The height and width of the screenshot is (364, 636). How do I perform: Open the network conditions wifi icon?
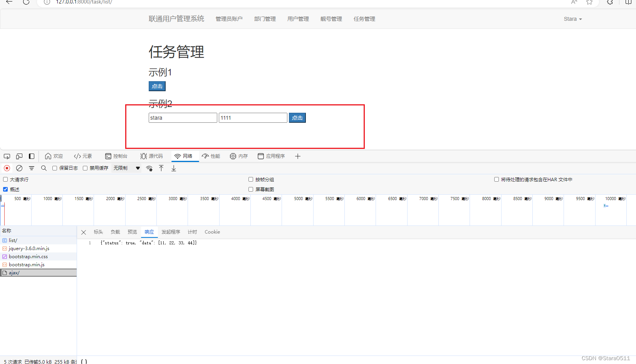[149, 168]
